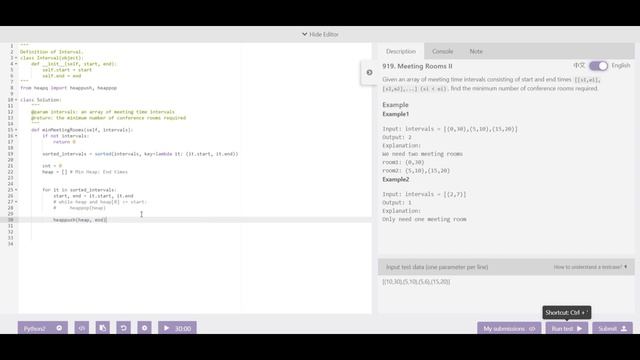The image size is (640, 360).
Task: Click line number 34 in the gutter
Action: point(11,244)
